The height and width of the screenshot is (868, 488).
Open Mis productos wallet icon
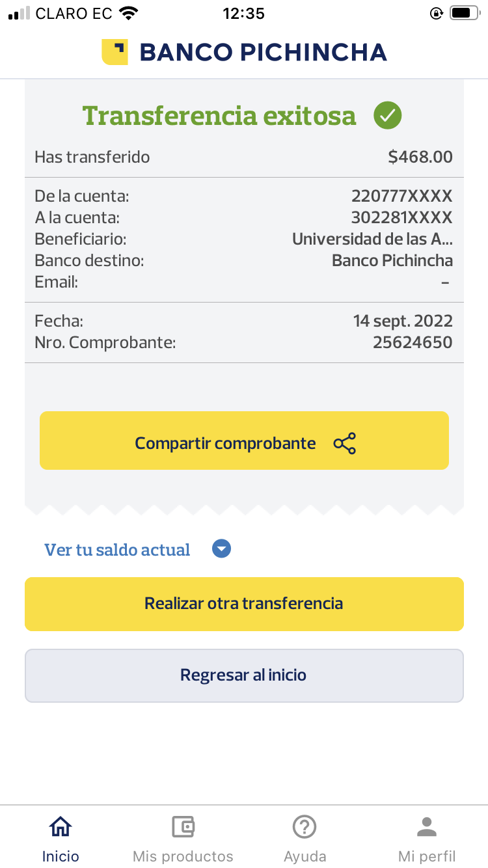pos(183,827)
